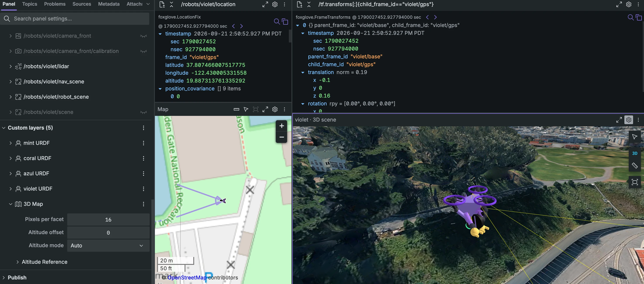Click the select object tool in 3D scene

[x=634, y=137]
